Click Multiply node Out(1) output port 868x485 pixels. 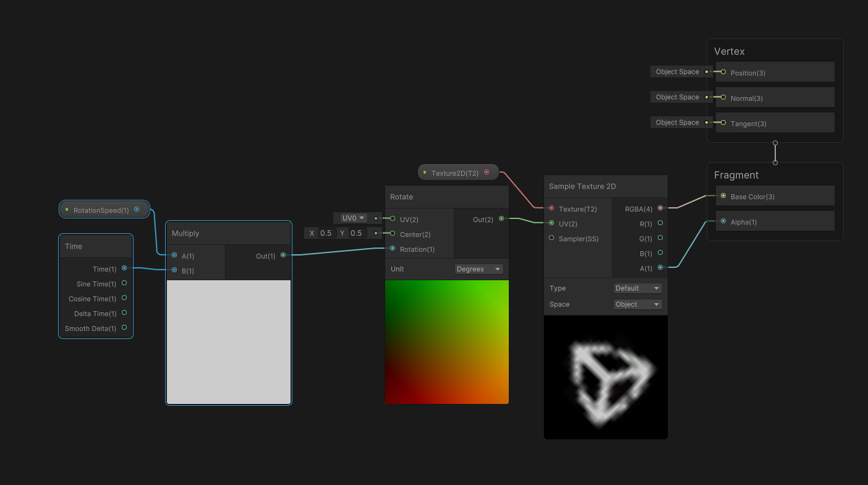283,255
